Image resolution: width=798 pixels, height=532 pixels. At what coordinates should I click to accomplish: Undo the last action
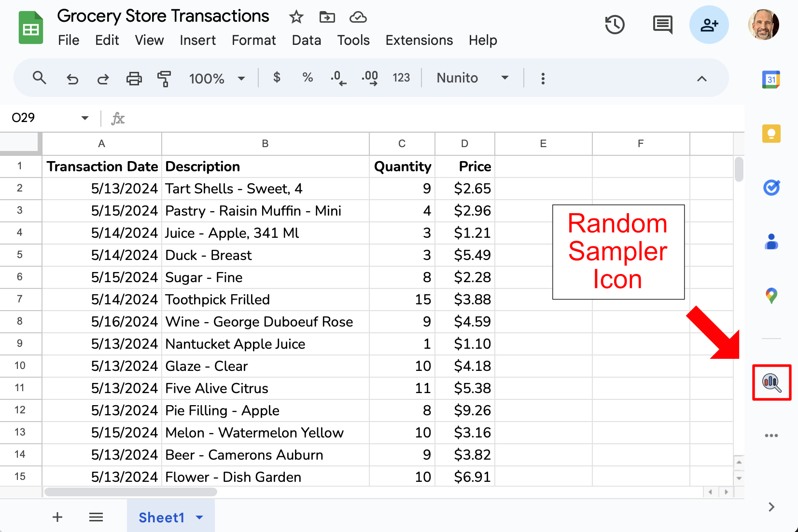click(72, 78)
